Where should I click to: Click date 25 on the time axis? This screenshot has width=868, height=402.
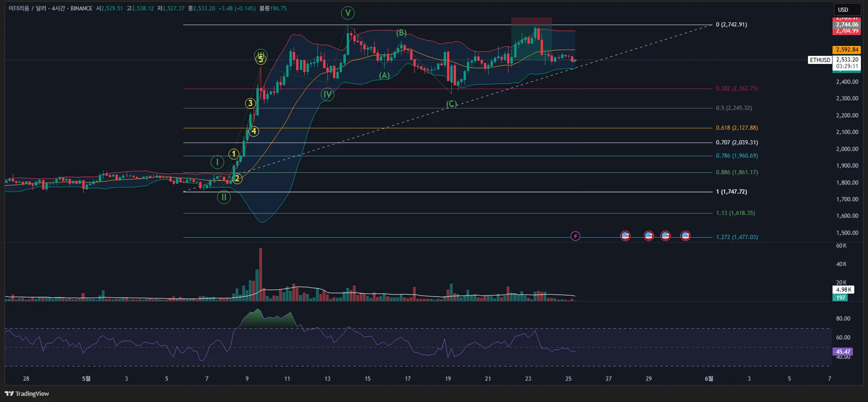[568, 379]
